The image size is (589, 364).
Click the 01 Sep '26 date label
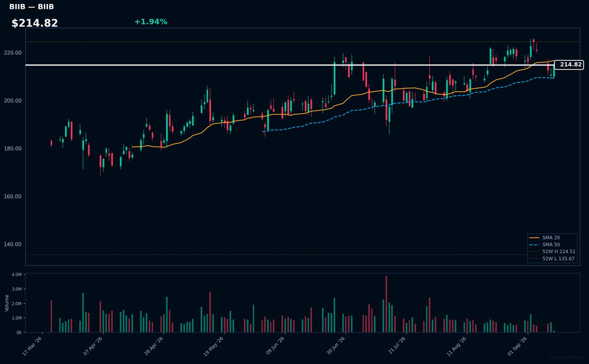click(x=517, y=346)
